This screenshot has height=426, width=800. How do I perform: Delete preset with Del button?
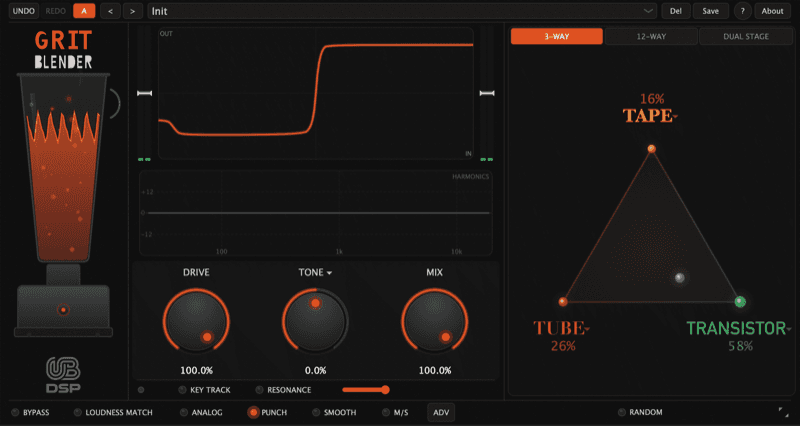pyautogui.click(x=676, y=11)
